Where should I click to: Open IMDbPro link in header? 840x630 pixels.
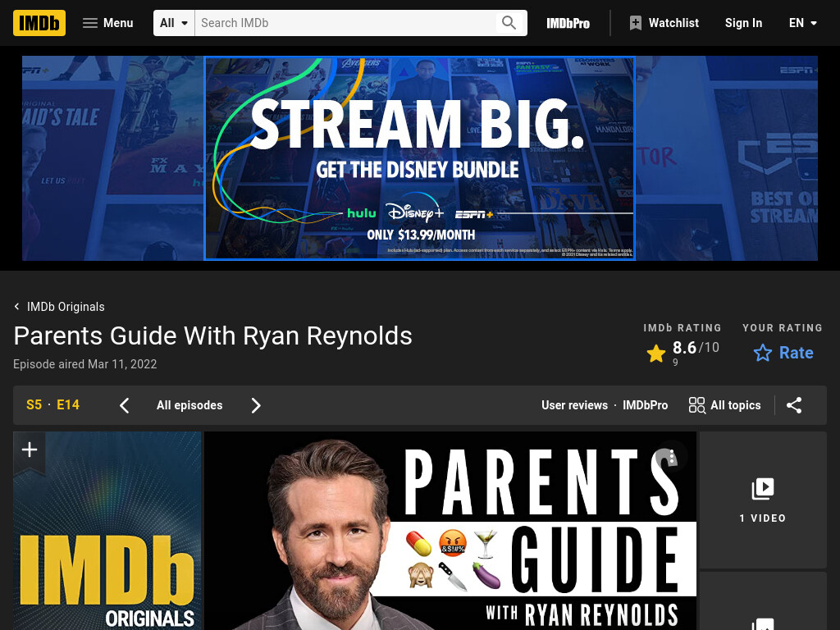click(x=568, y=23)
